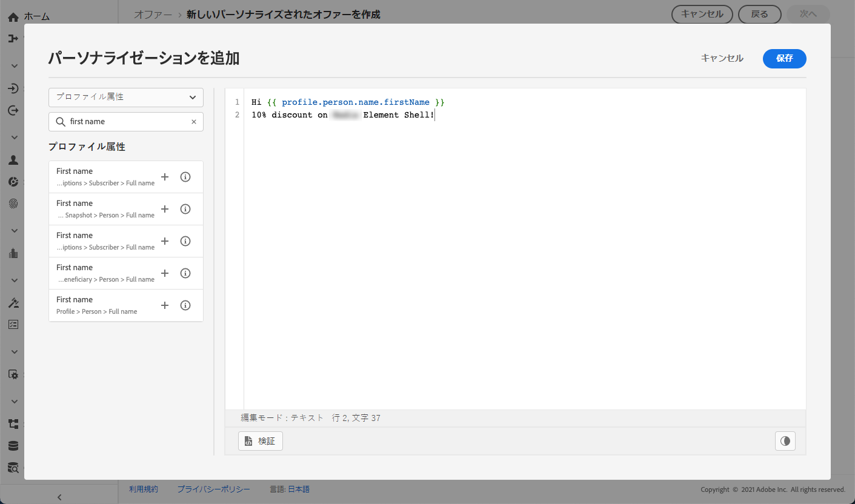Open the 利用規約 footer link
The width and height of the screenshot is (855, 504).
click(144, 489)
